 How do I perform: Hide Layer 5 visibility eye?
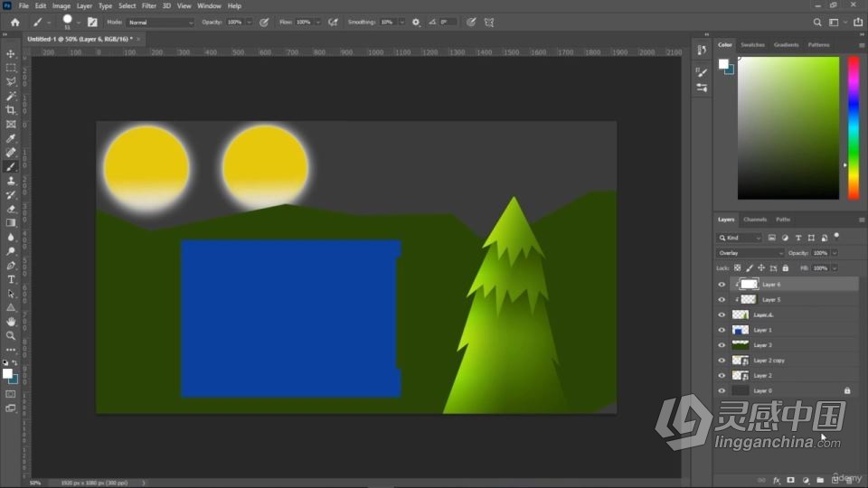[x=722, y=299]
